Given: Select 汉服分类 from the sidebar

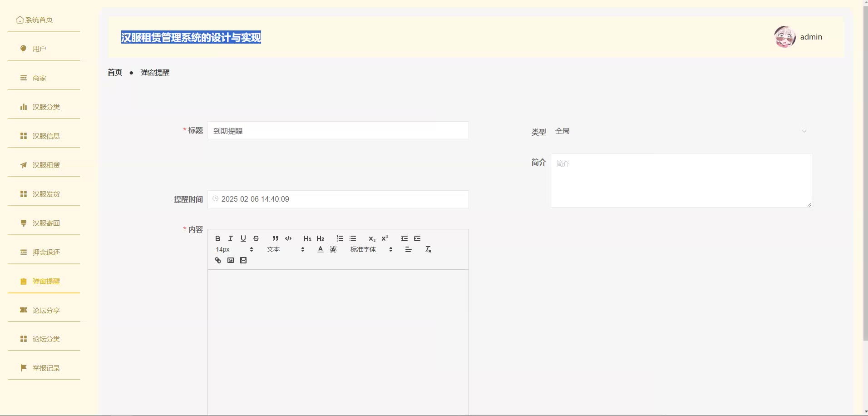Looking at the screenshot, I should 44,107.
